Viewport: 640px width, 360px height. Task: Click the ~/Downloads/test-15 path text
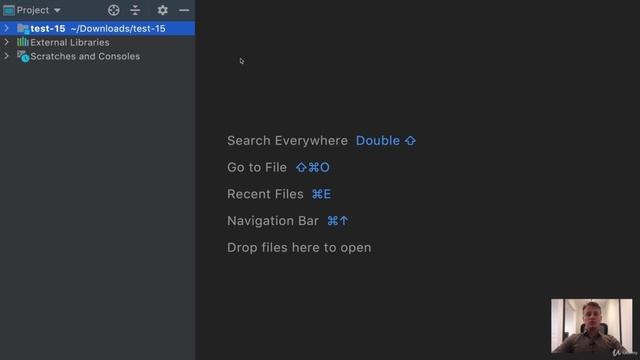pos(118,29)
